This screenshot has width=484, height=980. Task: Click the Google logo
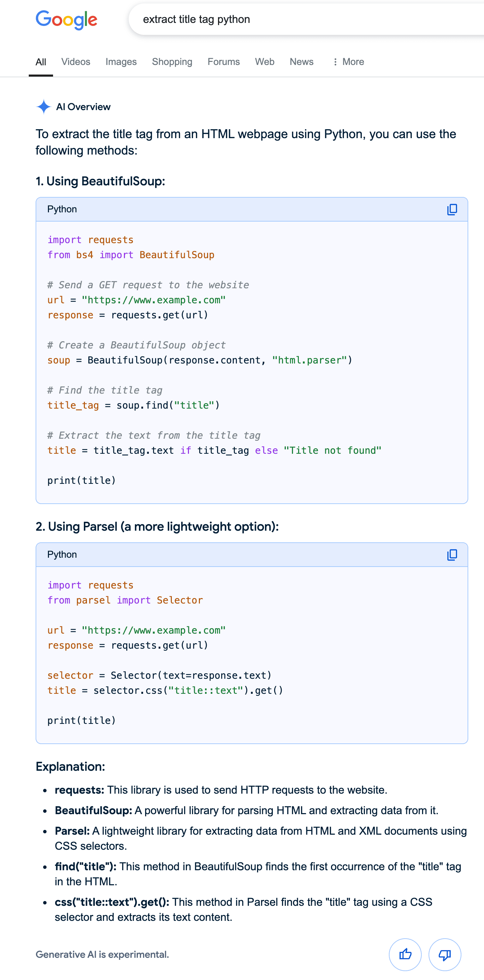(66, 19)
